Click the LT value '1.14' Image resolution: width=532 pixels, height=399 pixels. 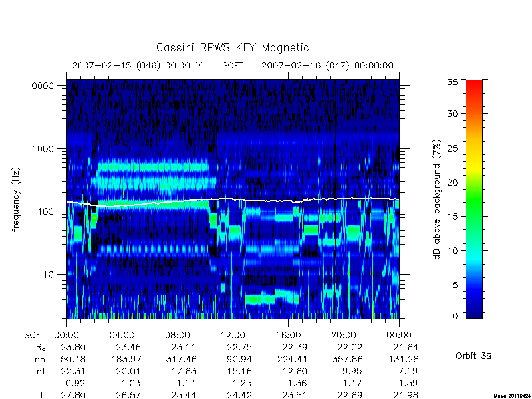[x=186, y=383]
